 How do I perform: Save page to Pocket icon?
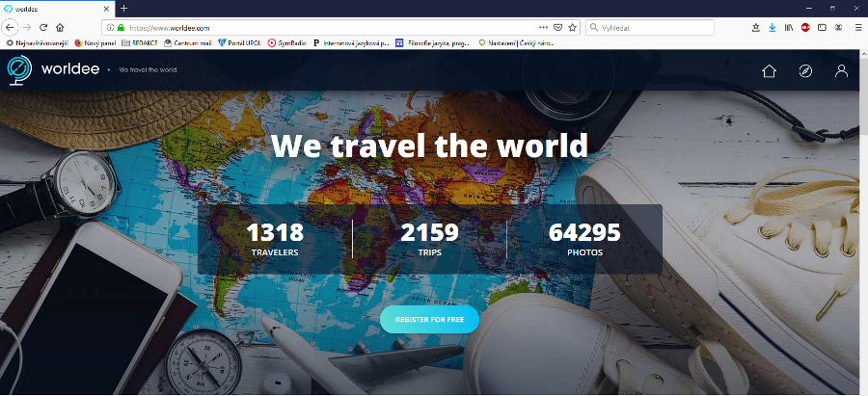click(x=556, y=28)
